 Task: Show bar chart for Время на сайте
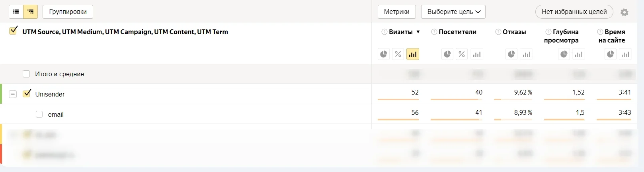coord(625,54)
